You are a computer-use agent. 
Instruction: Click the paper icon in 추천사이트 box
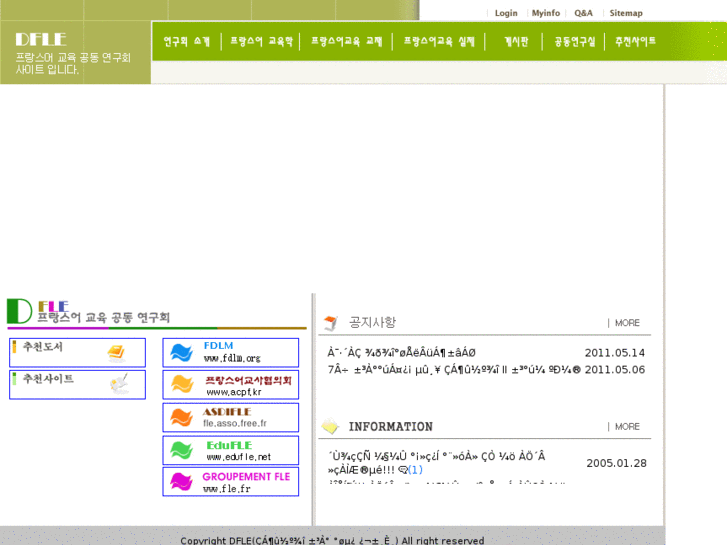[119, 385]
